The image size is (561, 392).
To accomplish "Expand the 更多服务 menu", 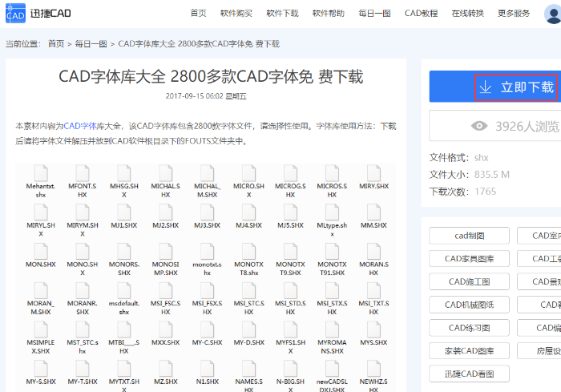I will (514, 14).
